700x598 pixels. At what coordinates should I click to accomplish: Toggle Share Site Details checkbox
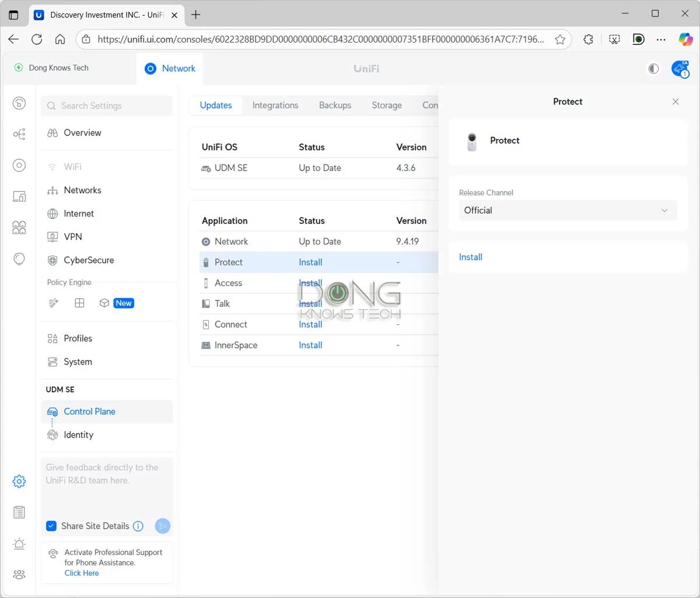[51, 526]
